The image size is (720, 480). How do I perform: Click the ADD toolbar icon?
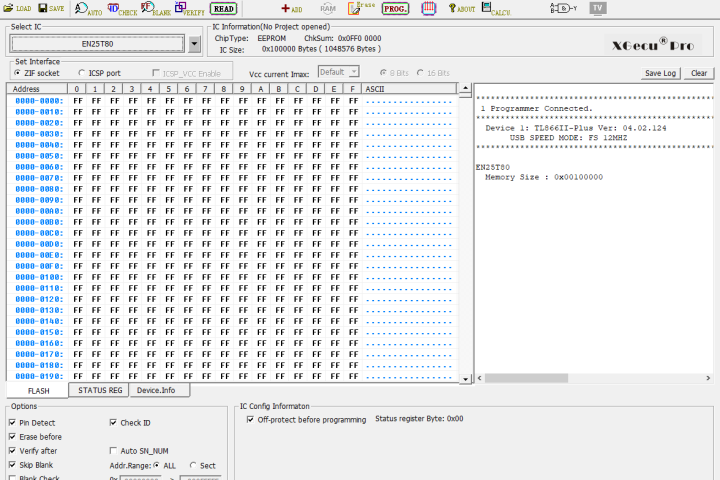(x=292, y=9)
